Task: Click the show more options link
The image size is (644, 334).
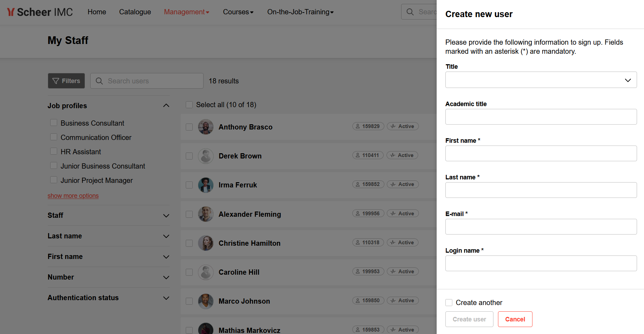Action: [73, 196]
